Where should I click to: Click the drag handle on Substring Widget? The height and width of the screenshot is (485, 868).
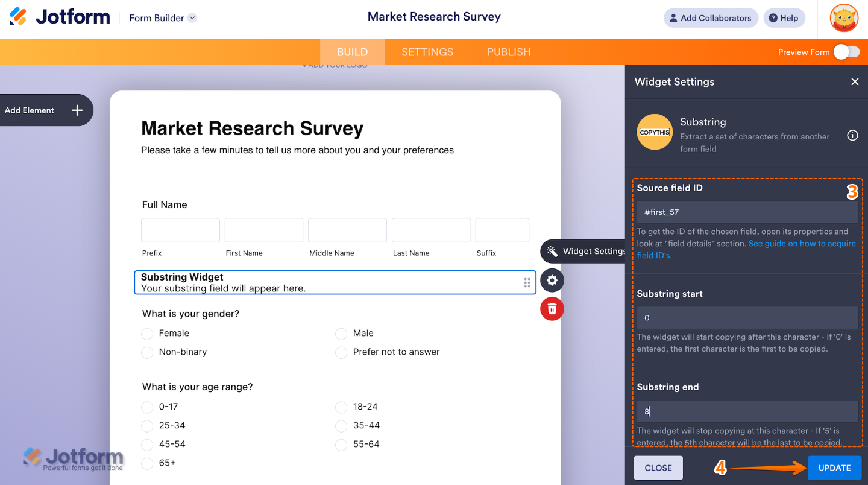(x=527, y=282)
